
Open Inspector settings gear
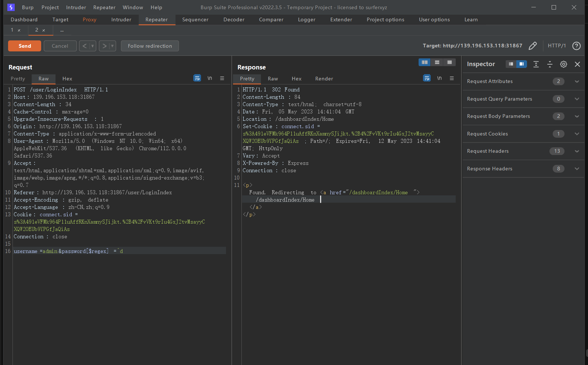pyautogui.click(x=563, y=64)
